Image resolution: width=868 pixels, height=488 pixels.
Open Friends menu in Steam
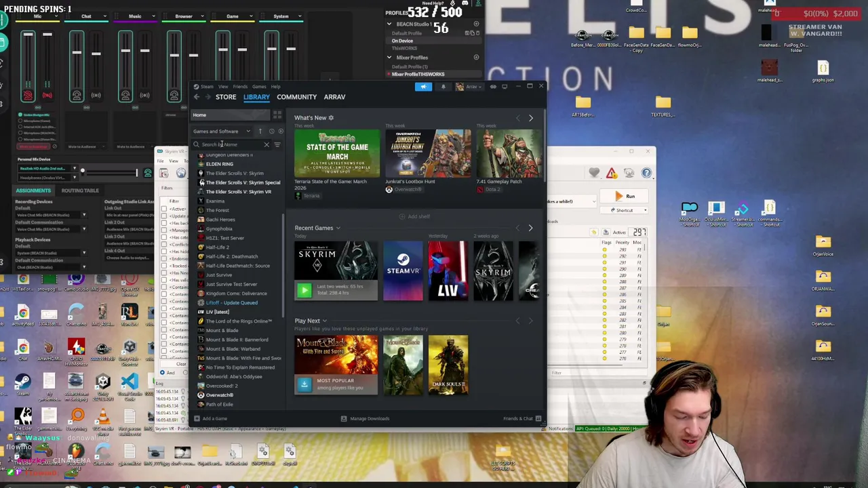click(x=240, y=87)
